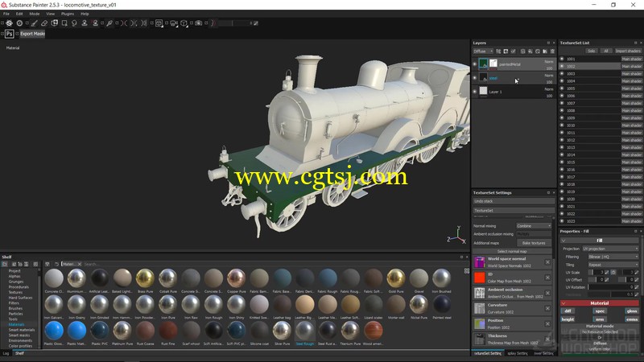Collapse the Material section
The height and width of the screenshot is (362, 644).
point(563,303)
